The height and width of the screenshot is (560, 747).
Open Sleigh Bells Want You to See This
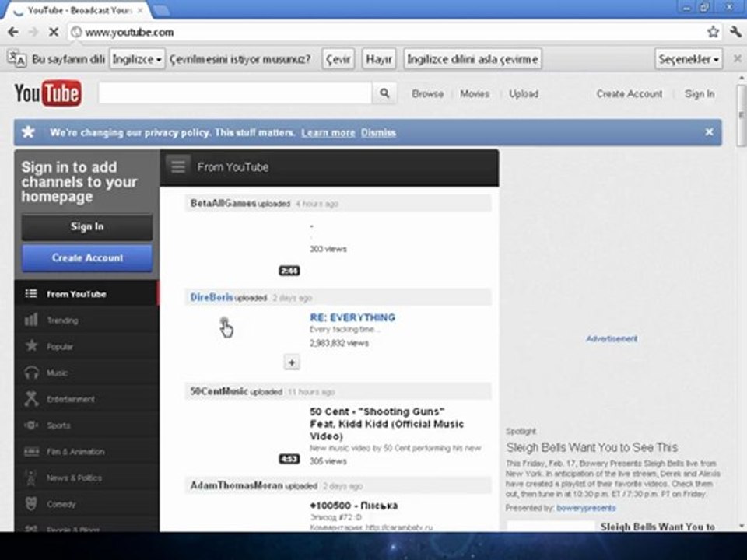[591, 447]
